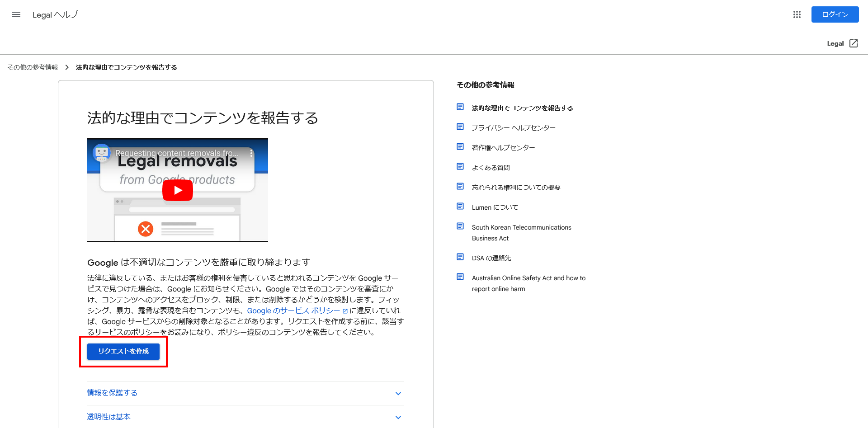
Task: Expand the 情報を保護する section
Action: pyautogui.click(x=245, y=393)
